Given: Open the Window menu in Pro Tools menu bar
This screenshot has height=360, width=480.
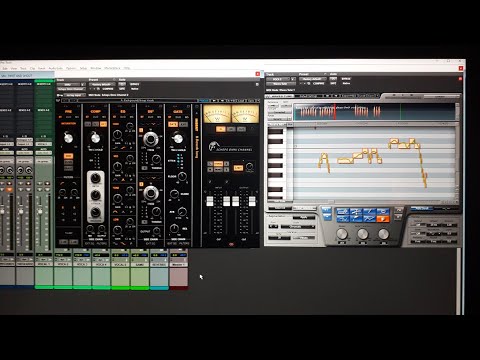Looking at the screenshot, I should pos(96,68).
